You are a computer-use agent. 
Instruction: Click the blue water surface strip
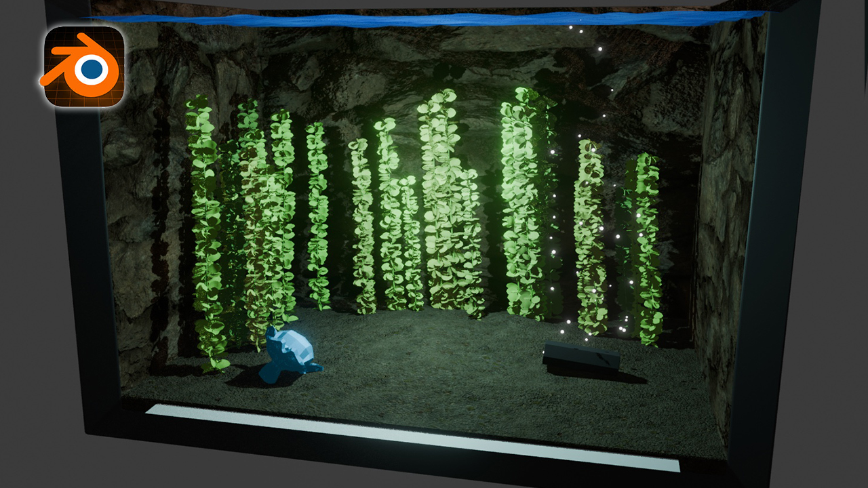pyautogui.click(x=434, y=19)
